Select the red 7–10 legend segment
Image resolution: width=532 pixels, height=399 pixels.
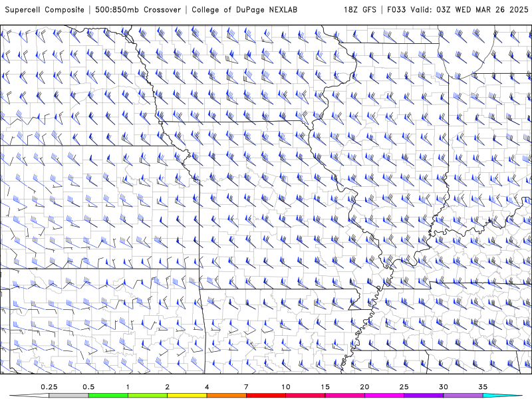[265, 396]
